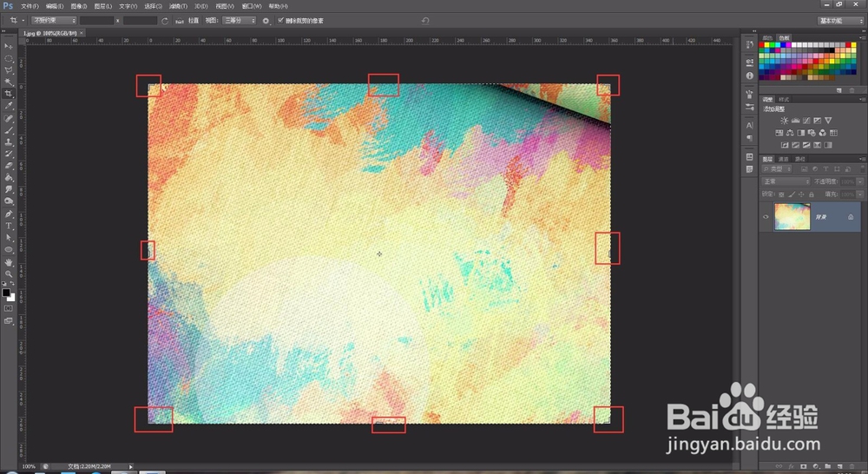Select the Pen tool
Image resolution: width=868 pixels, height=474 pixels.
(9, 214)
